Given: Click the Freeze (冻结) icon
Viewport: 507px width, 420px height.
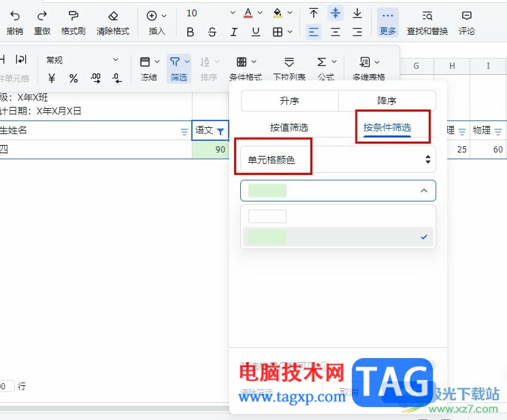Looking at the screenshot, I should [145, 62].
